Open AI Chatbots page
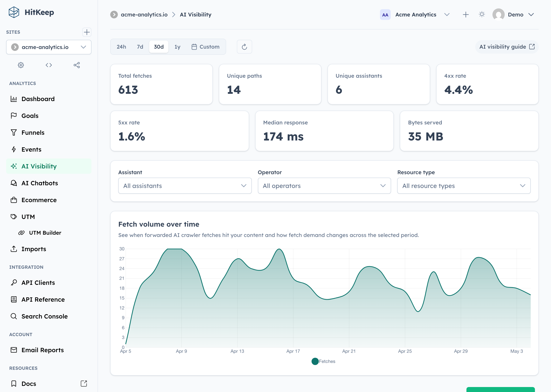Image resolution: width=551 pixels, height=392 pixels. click(49, 183)
